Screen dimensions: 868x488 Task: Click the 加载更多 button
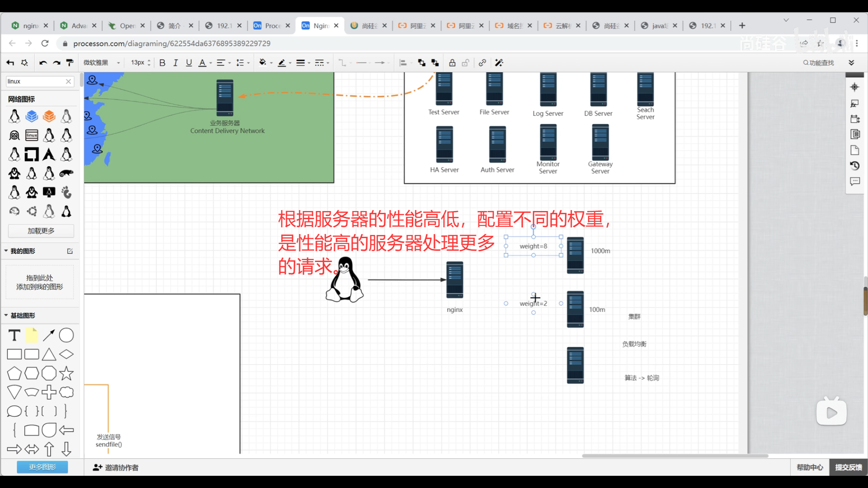(x=41, y=231)
